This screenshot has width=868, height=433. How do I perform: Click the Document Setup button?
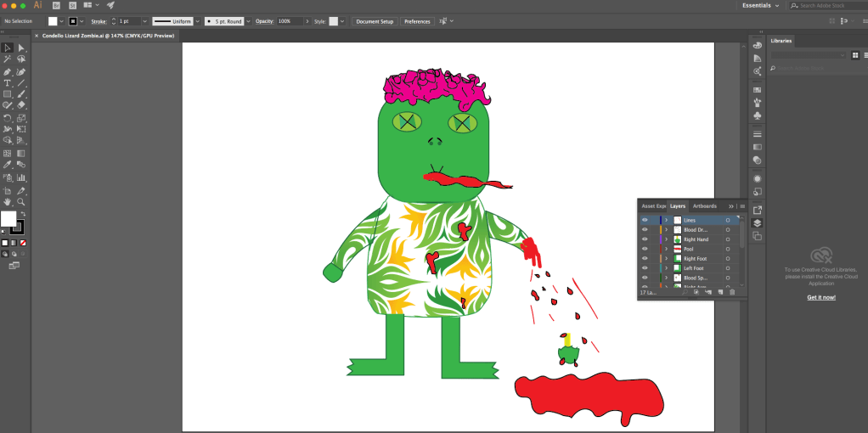coord(375,20)
